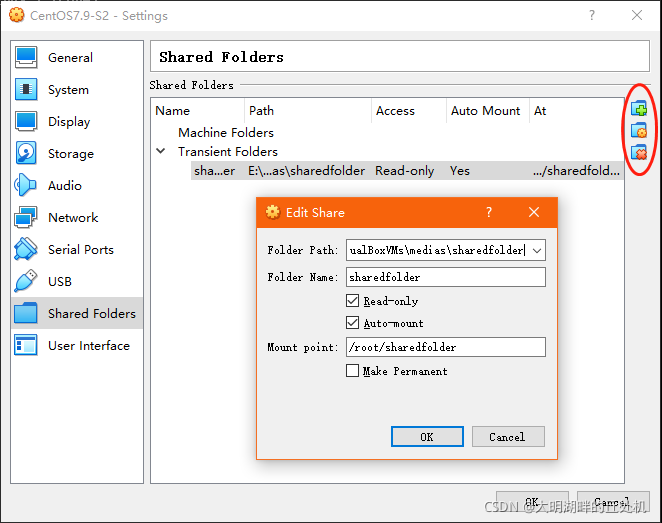Select the sha...er shared folder row
The image size is (662, 523).
point(407,171)
